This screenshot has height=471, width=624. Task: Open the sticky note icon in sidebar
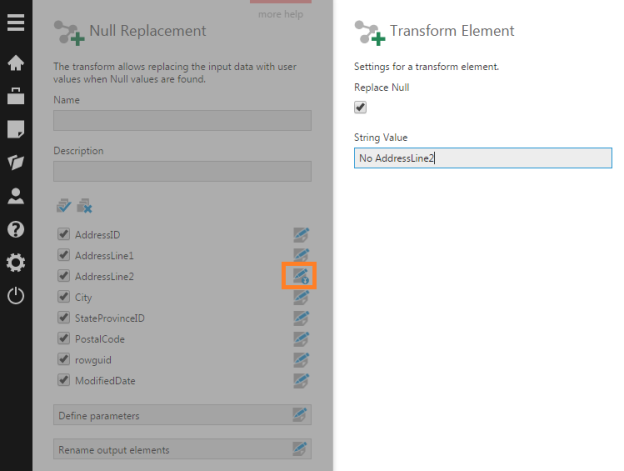coord(16,129)
